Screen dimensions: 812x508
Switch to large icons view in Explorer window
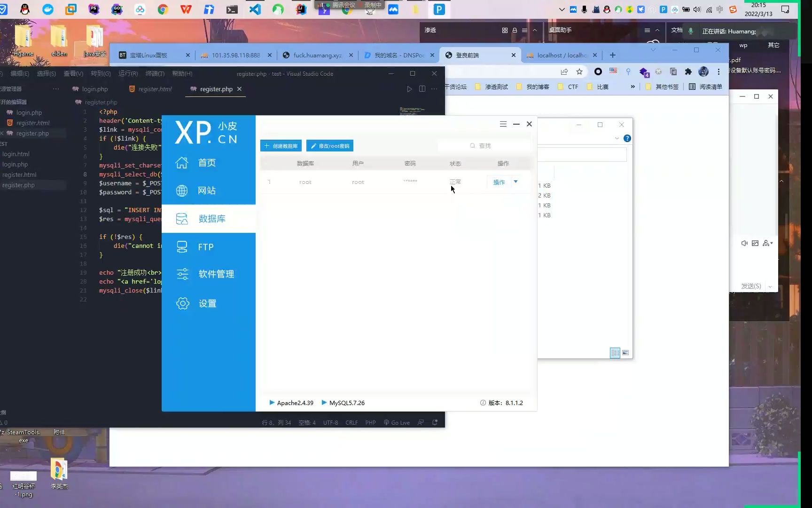(x=625, y=353)
